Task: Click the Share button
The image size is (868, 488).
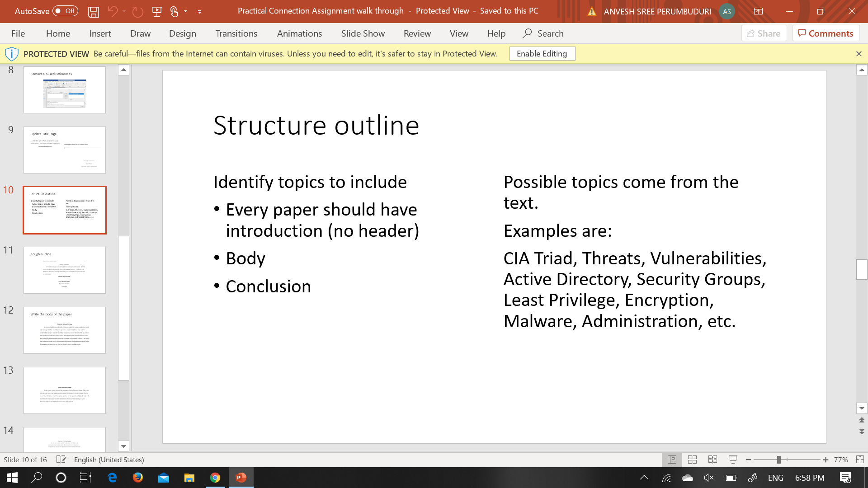Action: [x=764, y=33]
